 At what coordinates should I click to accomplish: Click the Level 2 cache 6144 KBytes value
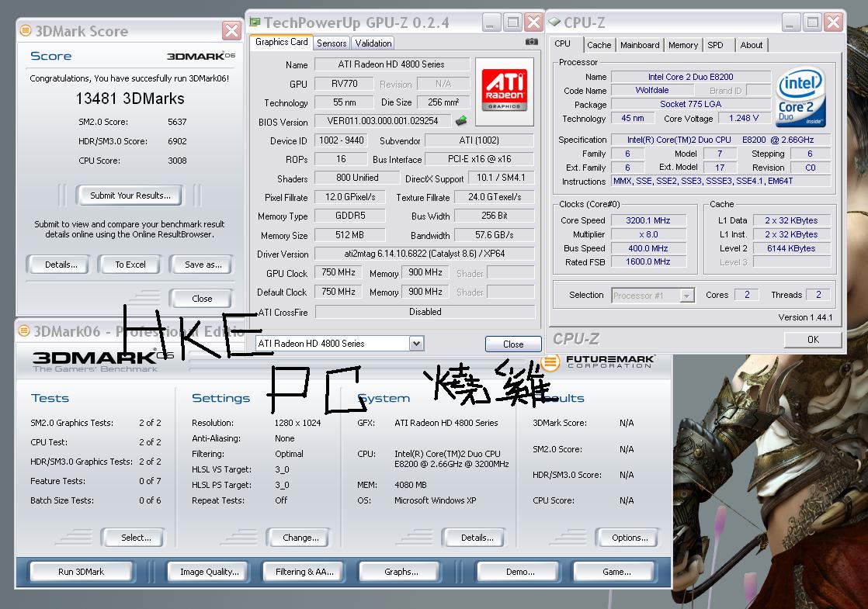click(791, 247)
